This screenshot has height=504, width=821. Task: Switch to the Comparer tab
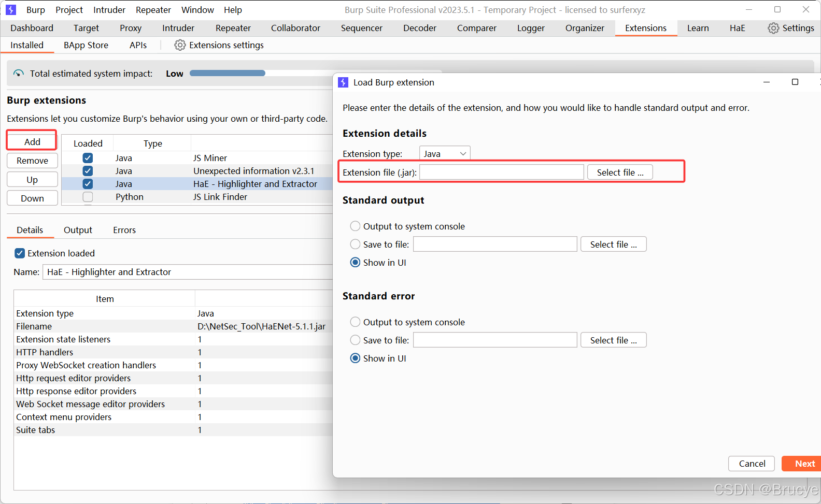tap(477, 28)
